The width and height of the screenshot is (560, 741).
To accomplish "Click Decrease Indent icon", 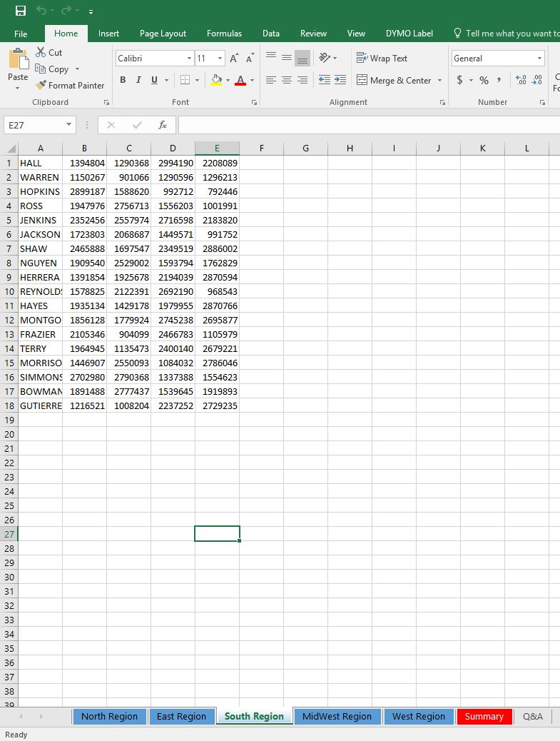I will click(x=325, y=80).
